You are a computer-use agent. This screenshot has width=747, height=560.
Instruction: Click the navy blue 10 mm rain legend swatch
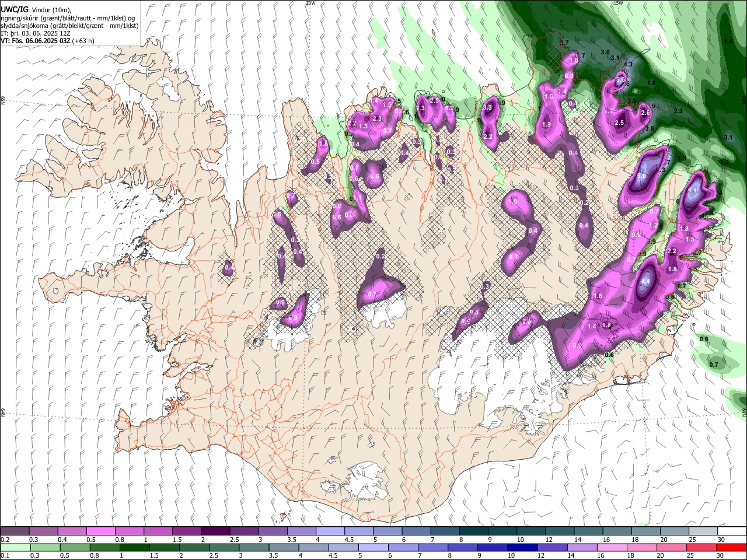coord(522,548)
